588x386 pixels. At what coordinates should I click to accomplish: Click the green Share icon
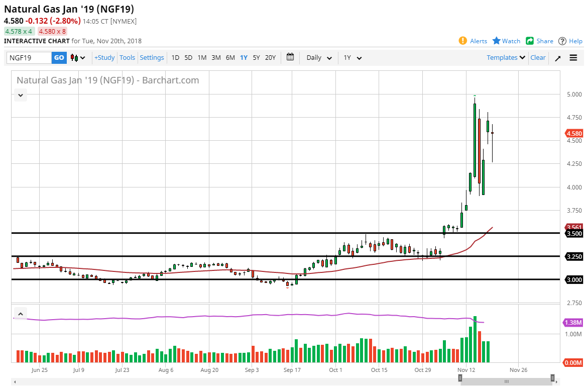(530, 41)
